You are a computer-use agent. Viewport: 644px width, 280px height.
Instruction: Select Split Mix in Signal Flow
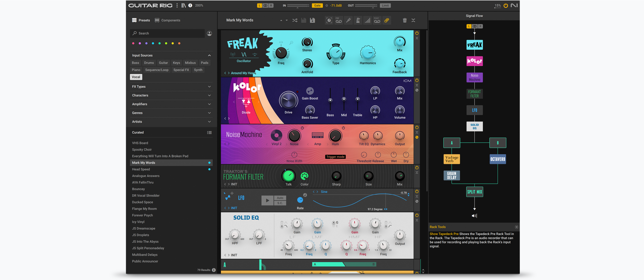tap(474, 192)
